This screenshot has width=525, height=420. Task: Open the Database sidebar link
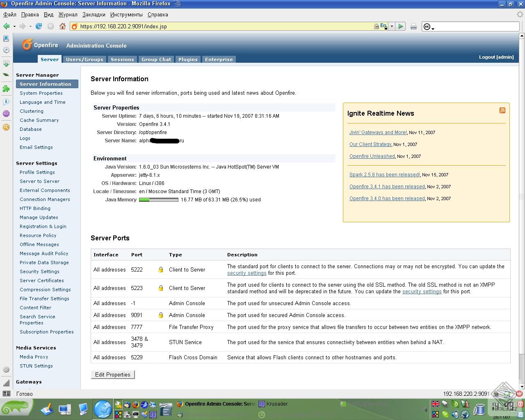[x=31, y=129]
